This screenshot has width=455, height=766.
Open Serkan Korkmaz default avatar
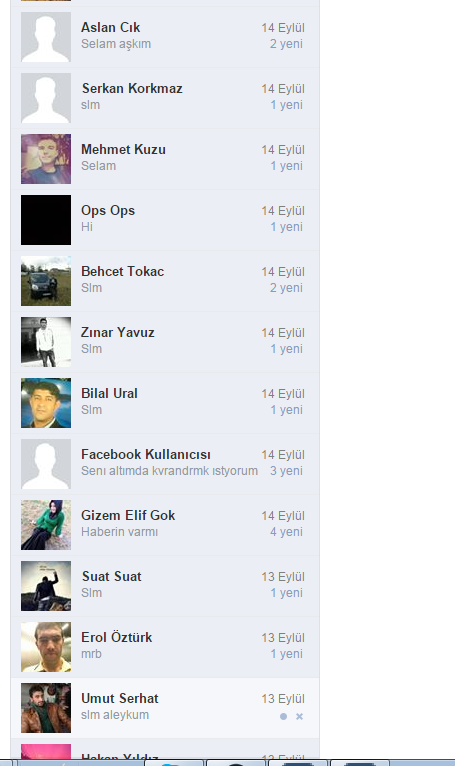(46, 98)
